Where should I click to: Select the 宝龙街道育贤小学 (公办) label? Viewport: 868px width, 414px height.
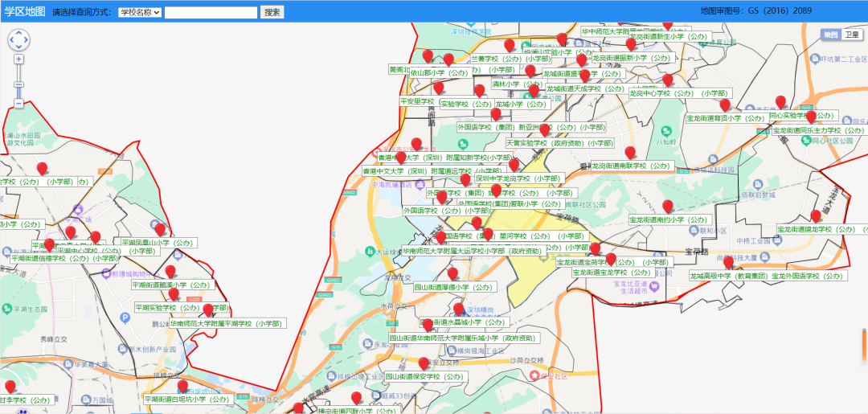(727, 118)
